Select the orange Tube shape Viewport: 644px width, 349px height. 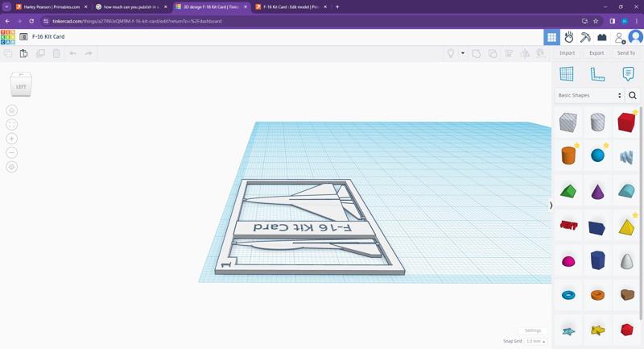[597, 295]
